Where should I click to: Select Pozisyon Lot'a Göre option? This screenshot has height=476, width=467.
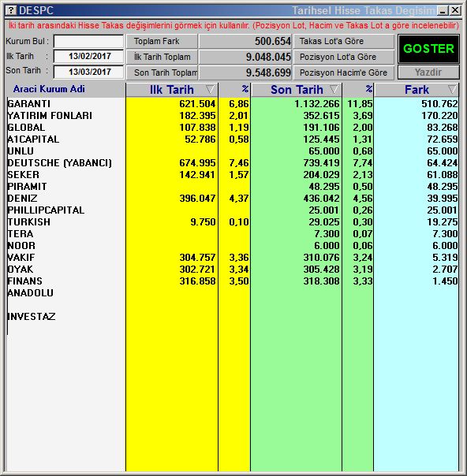(x=344, y=57)
